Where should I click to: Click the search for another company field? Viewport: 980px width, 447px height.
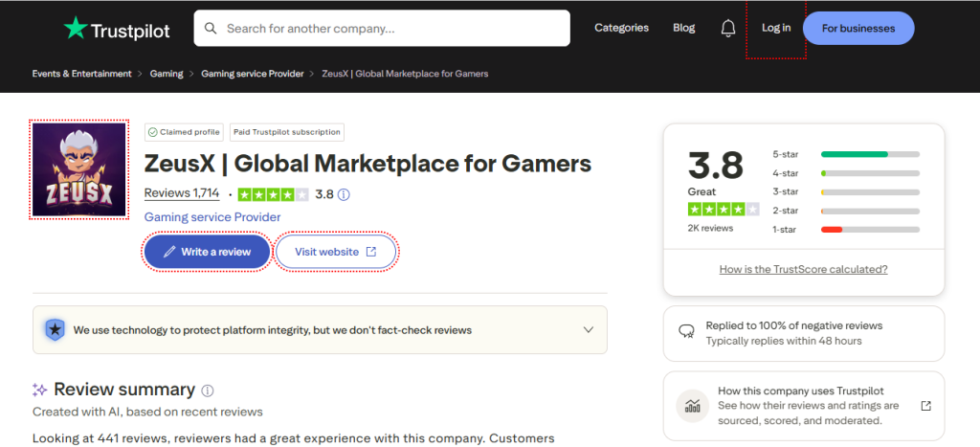tap(382, 28)
